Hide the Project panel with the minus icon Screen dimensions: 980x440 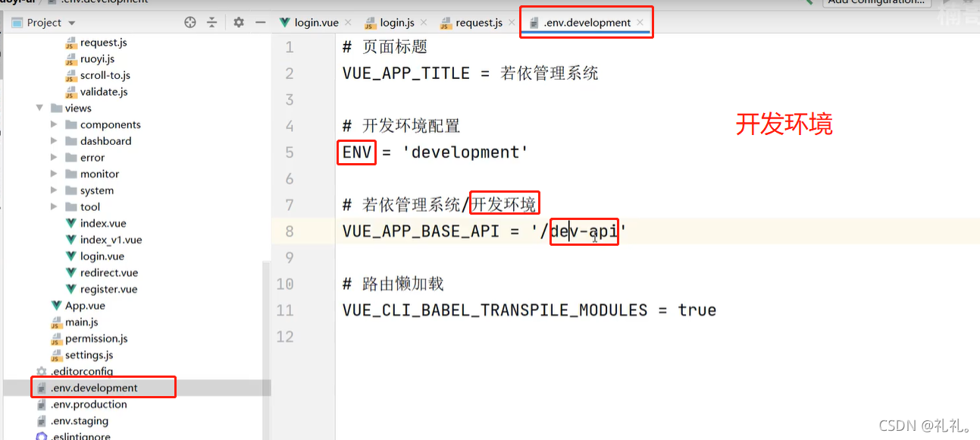pos(261,23)
